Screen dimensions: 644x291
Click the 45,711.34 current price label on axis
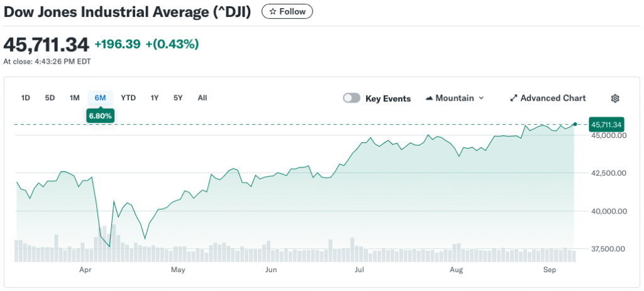(606, 125)
